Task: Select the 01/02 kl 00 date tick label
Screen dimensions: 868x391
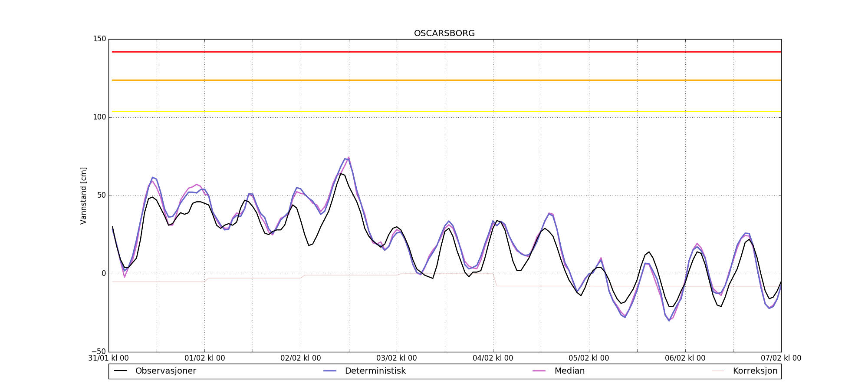Action: pyautogui.click(x=205, y=358)
